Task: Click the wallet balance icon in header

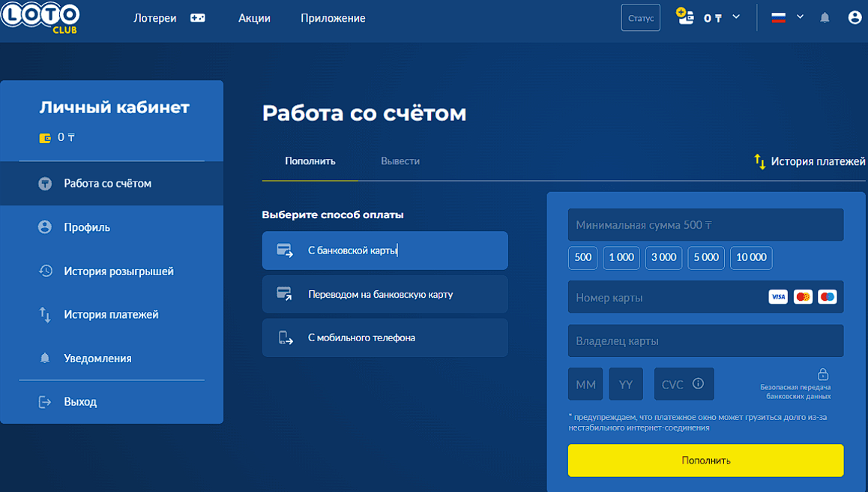Action: [x=685, y=16]
